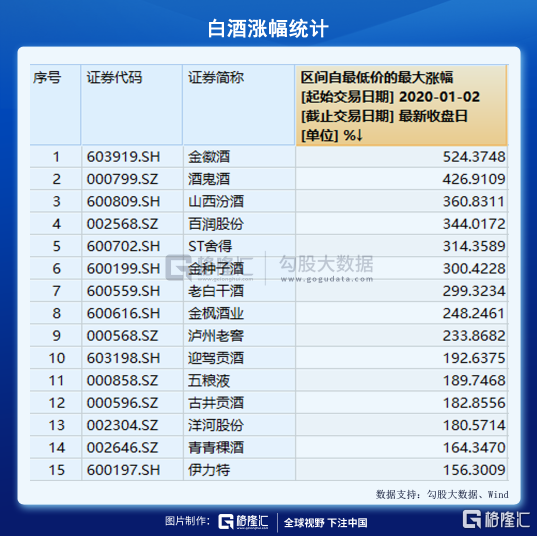Image resolution: width=537 pixels, height=536 pixels.
Task: Click stock code 000799.SZ
Action: tap(122, 179)
